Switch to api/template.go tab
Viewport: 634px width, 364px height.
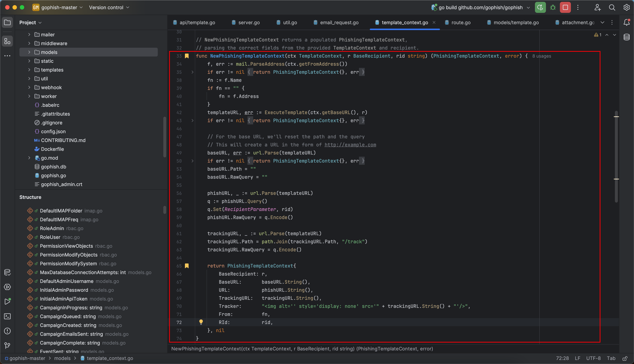(x=194, y=23)
